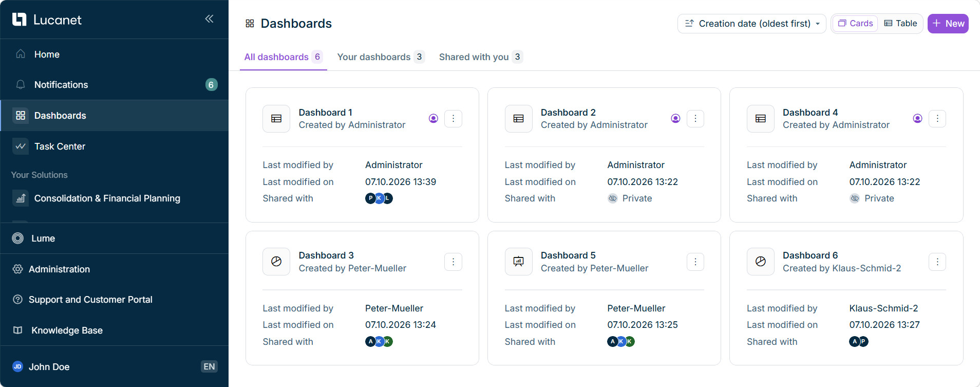Click Dashboard 1 table type icon

276,119
